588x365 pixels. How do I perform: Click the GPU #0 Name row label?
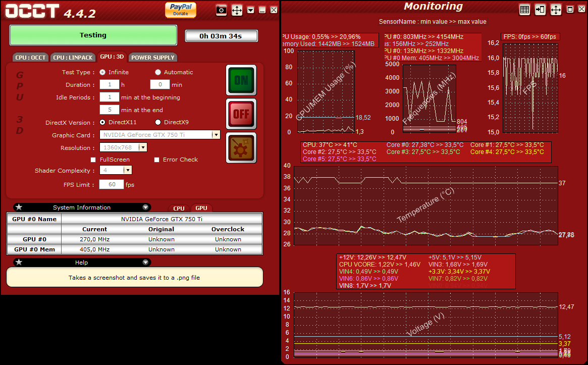(x=34, y=219)
